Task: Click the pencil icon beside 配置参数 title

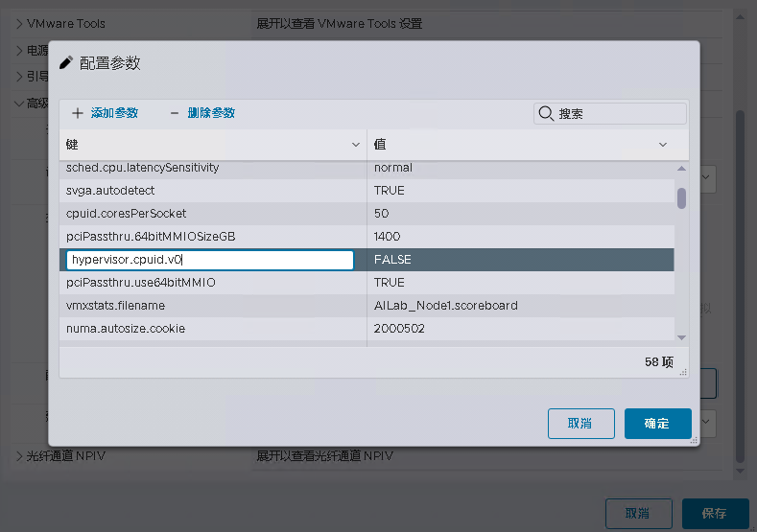Action: [x=66, y=63]
